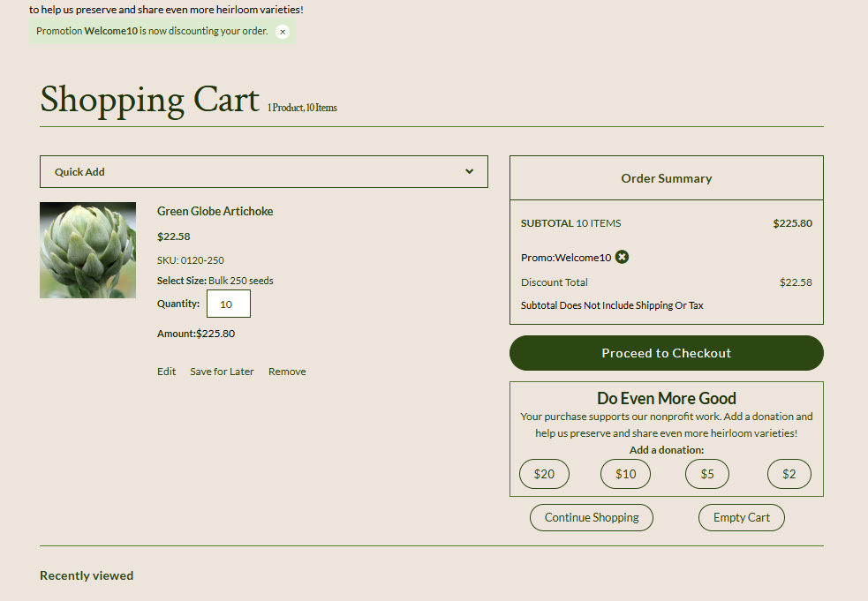The image size is (868, 601).
Task: Add a $20 donation
Action: pyautogui.click(x=544, y=474)
